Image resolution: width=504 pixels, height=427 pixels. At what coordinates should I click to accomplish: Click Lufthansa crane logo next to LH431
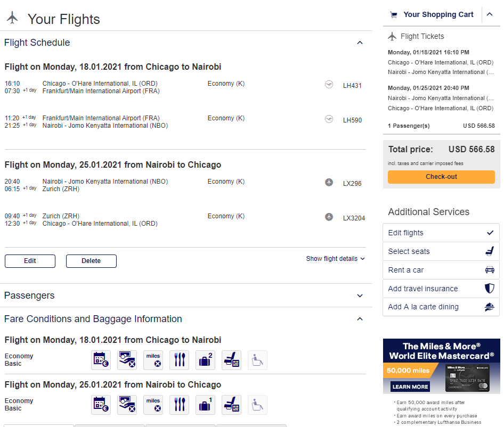(329, 85)
